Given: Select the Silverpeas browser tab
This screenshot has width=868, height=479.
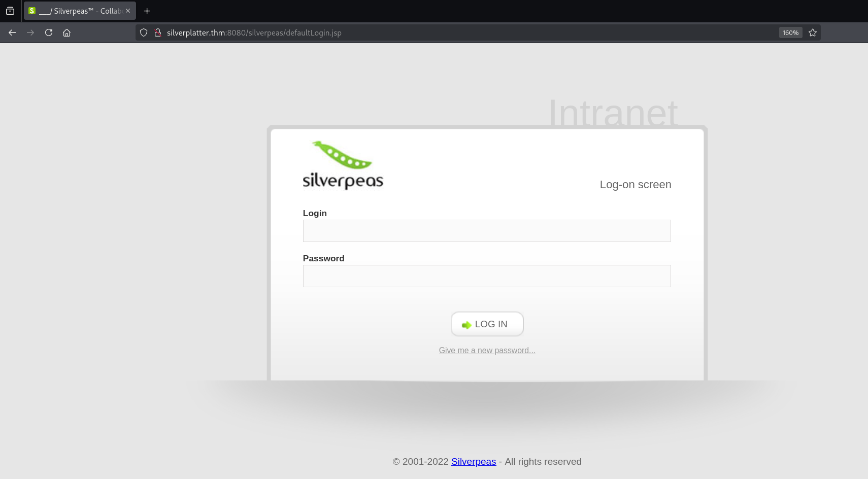Looking at the screenshot, I should coord(76,11).
